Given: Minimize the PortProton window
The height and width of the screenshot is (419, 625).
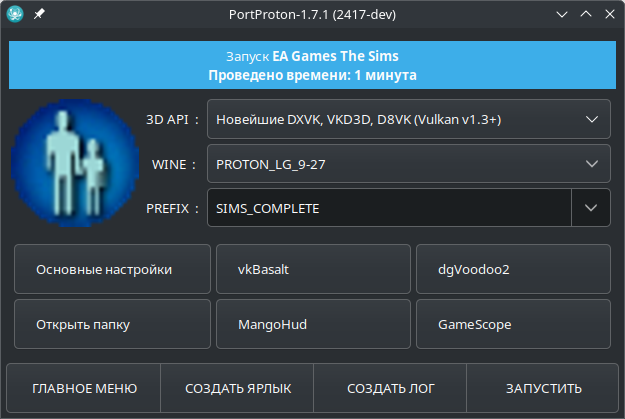Looking at the screenshot, I should click(x=562, y=15).
